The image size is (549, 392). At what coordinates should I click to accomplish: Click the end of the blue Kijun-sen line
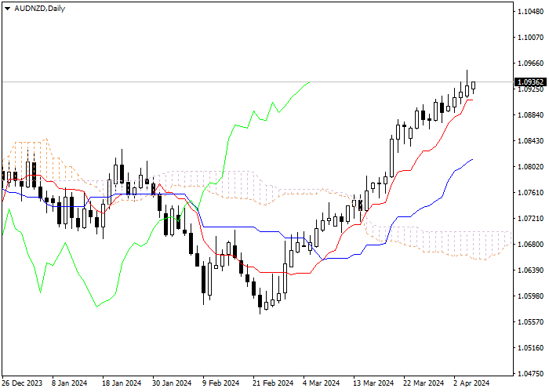(x=472, y=160)
